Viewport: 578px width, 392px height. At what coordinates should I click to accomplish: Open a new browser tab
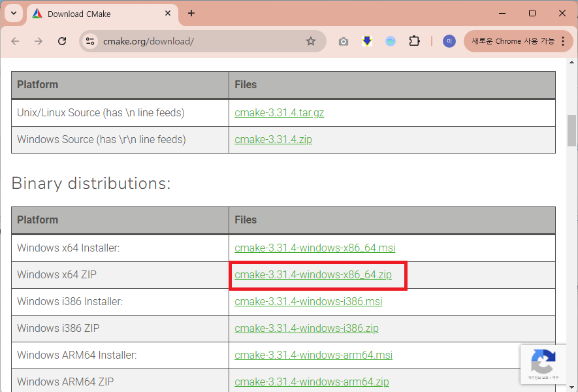point(191,13)
